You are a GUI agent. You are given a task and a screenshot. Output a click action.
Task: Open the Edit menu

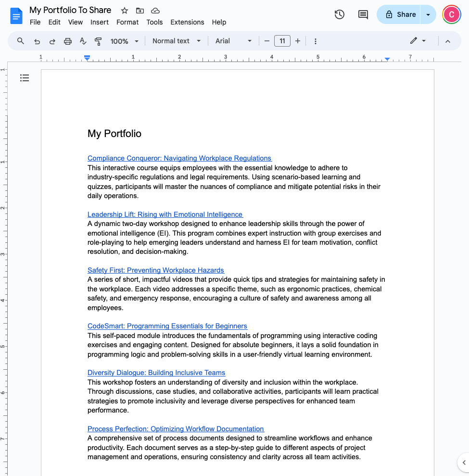pyautogui.click(x=54, y=22)
